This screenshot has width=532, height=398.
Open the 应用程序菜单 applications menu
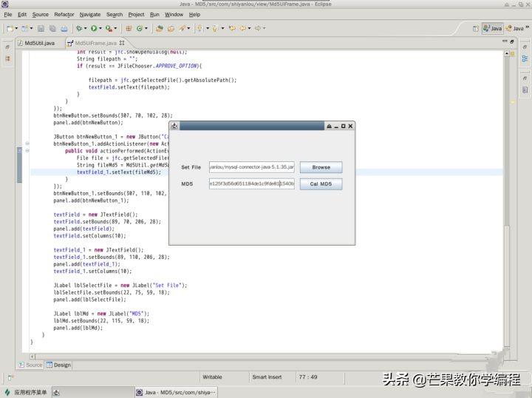(26, 393)
